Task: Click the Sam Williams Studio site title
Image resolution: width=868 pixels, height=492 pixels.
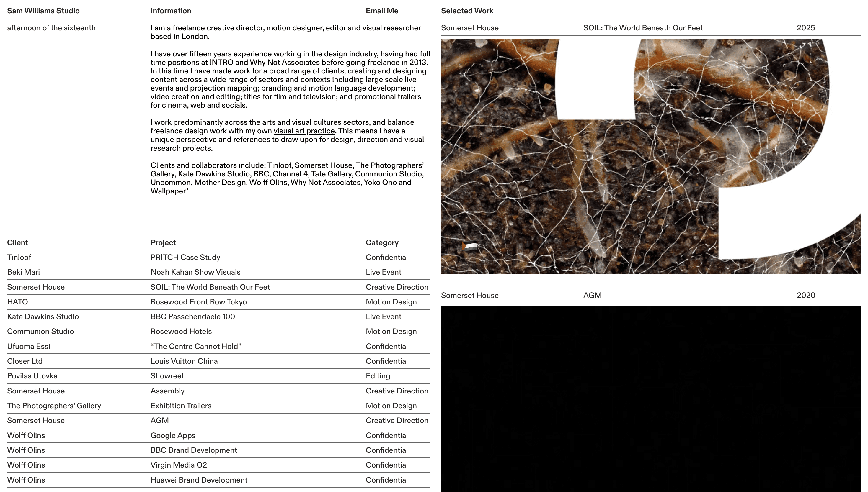Action: point(43,11)
